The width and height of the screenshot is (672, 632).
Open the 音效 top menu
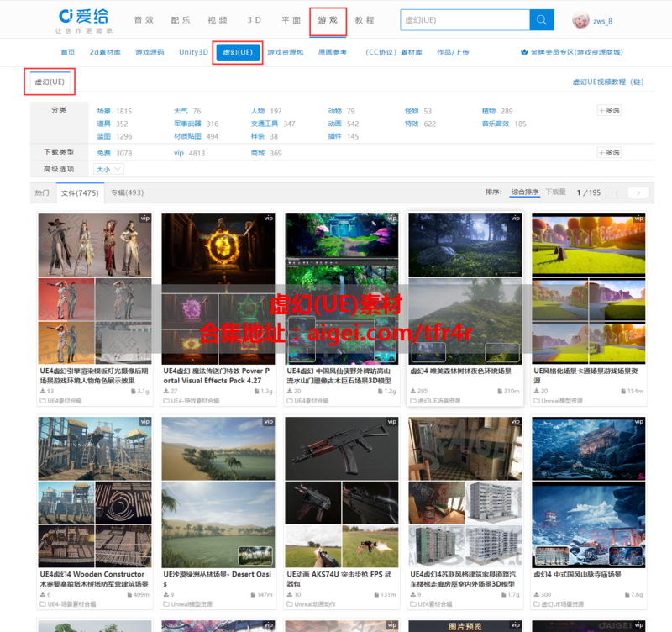(x=144, y=20)
